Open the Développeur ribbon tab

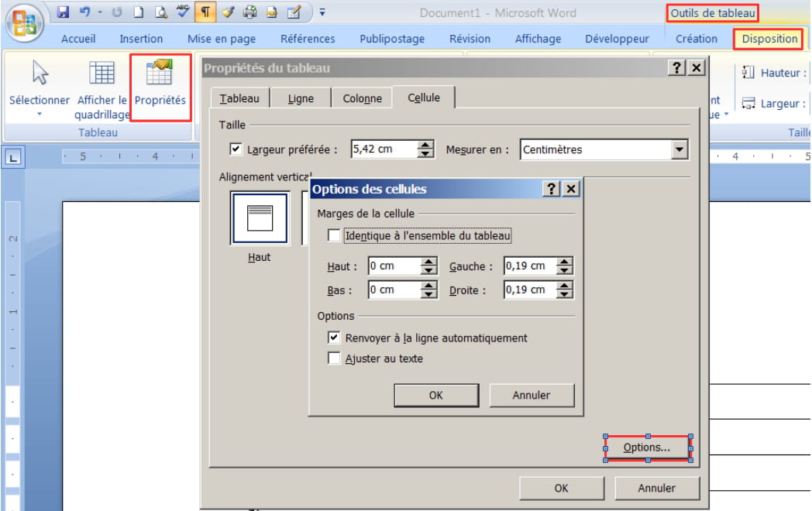click(x=617, y=39)
